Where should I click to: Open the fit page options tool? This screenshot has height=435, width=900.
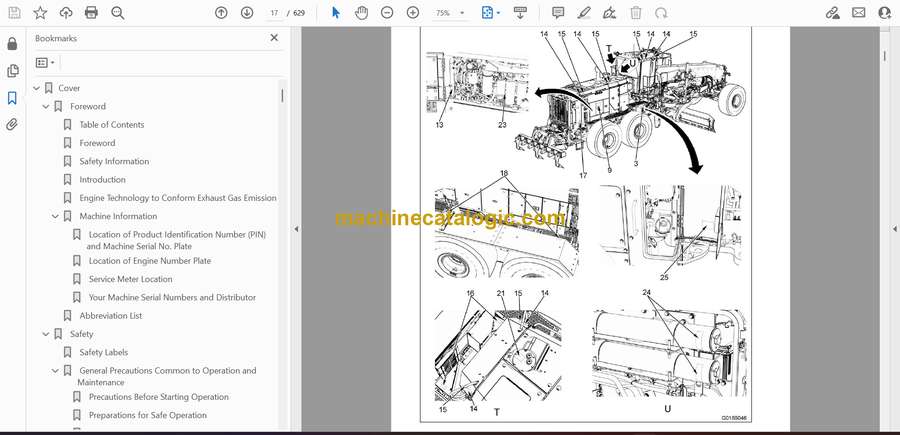point(490,13)
